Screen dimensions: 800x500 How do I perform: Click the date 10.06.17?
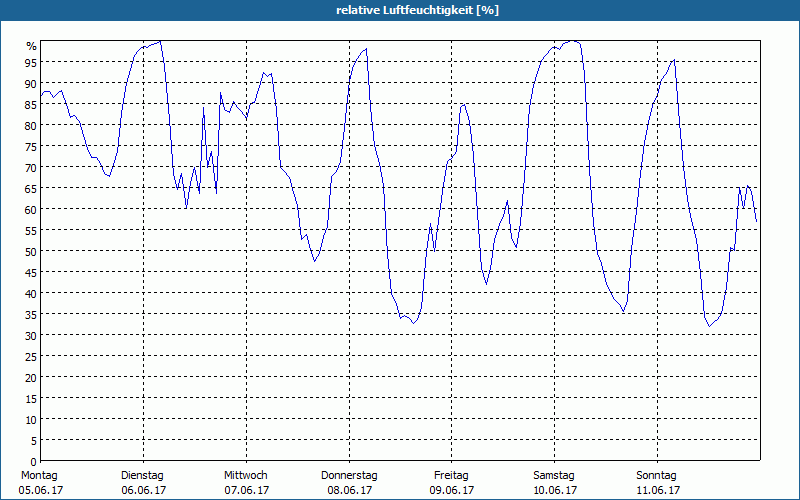point(555,490)
